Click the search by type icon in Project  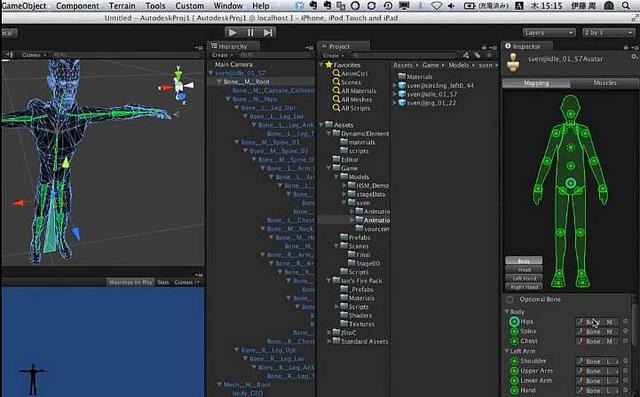click(x=467, y=55)
